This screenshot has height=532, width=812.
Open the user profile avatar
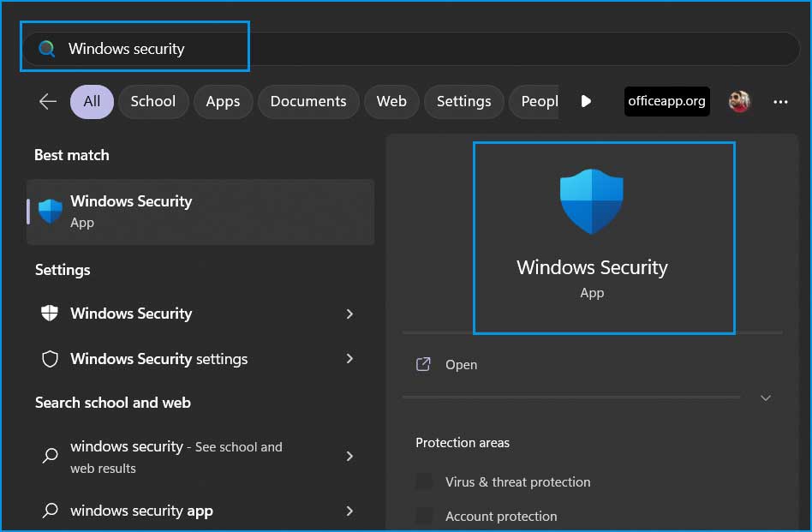(x=739, y=102)
